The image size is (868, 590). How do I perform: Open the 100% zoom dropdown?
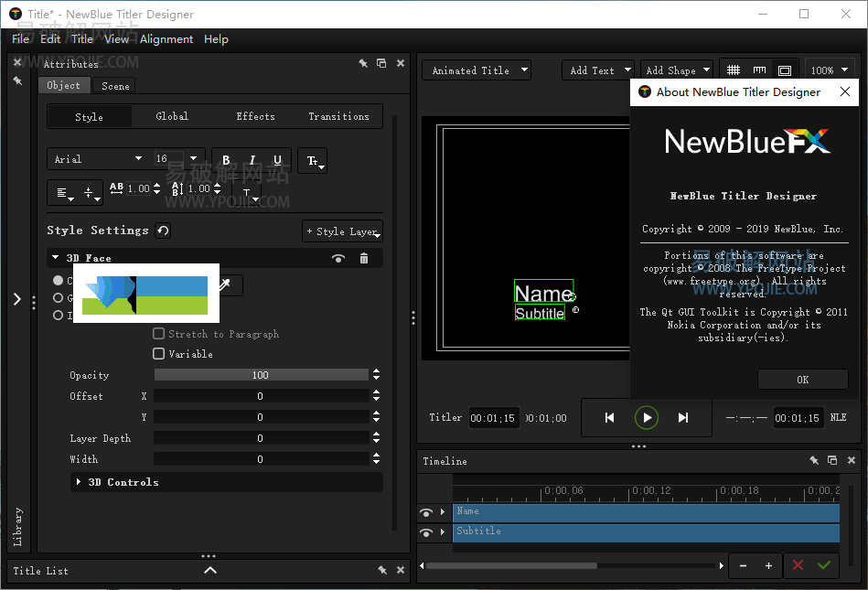[x=830, y=70]
